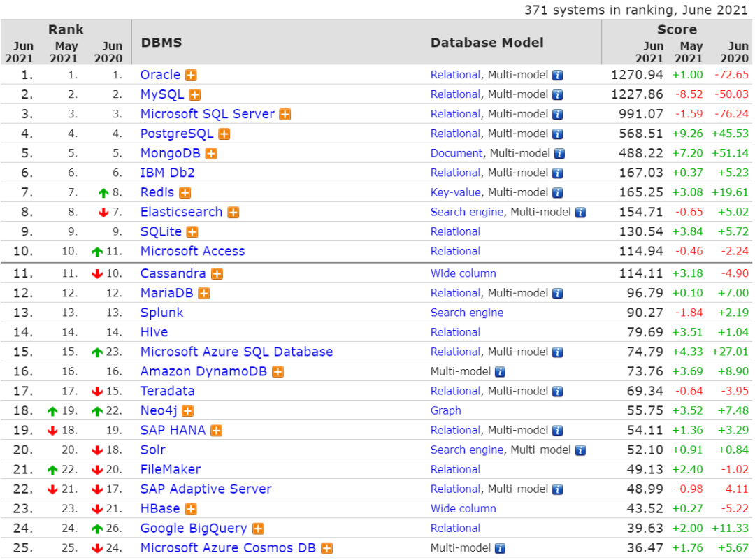Viewport: 755px width, 560px height.
Task: Open the Splunk link
Action: (x=161, y=313)
